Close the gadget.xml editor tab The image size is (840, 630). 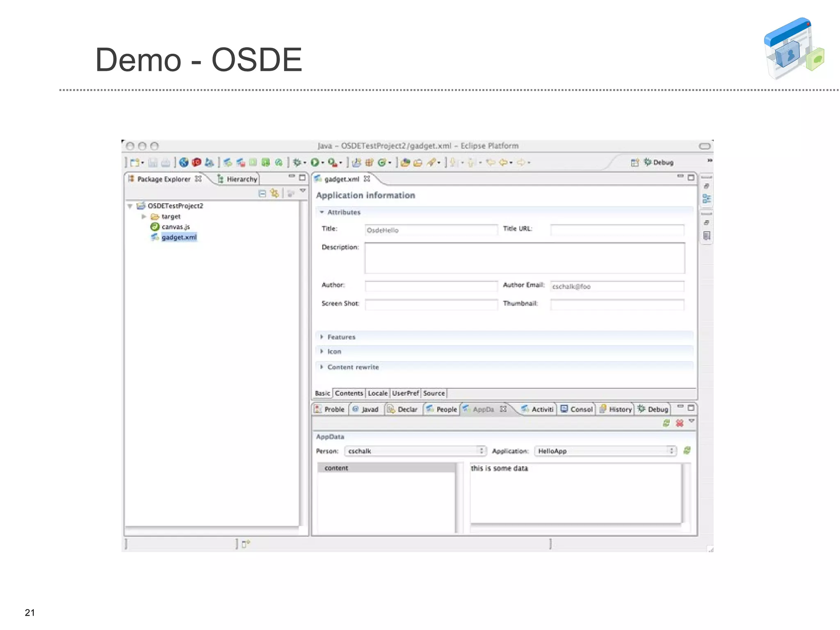pyautogui.click(x=367, y=179)
